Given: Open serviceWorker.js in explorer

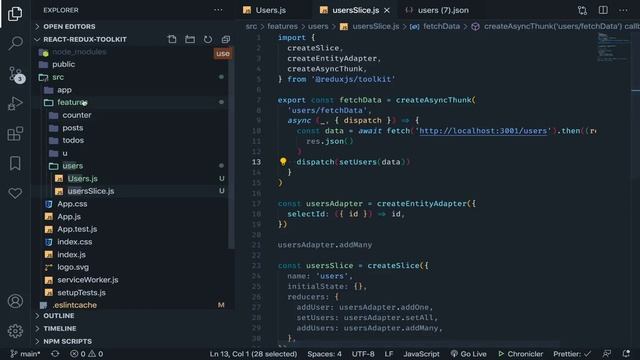Looking at the screenshot, I should tap(87, 280).
